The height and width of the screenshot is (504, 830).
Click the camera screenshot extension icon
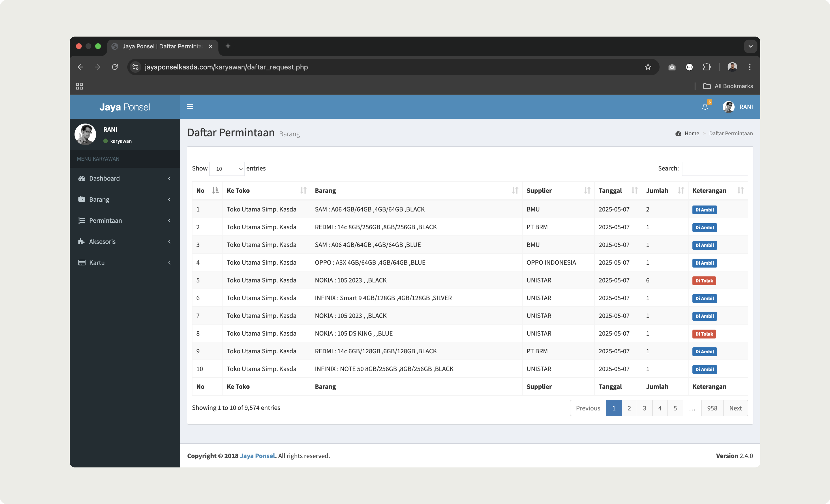672,67
